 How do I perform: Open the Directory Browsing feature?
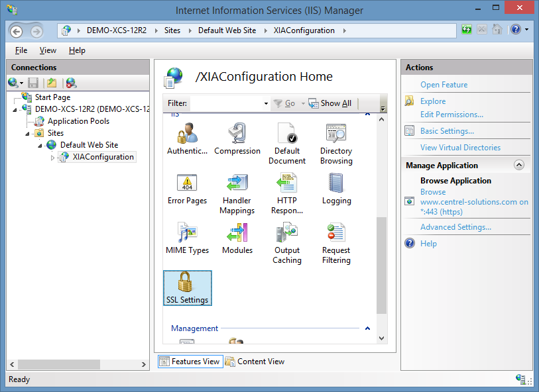click(x=336, y=144)
